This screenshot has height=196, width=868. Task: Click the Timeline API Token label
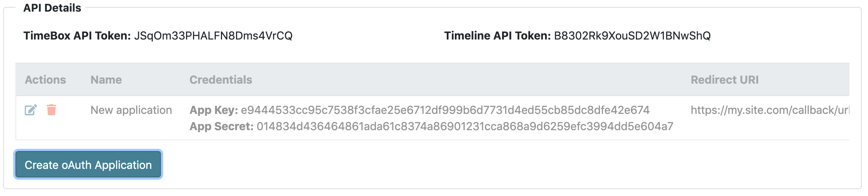click(497, 36)
